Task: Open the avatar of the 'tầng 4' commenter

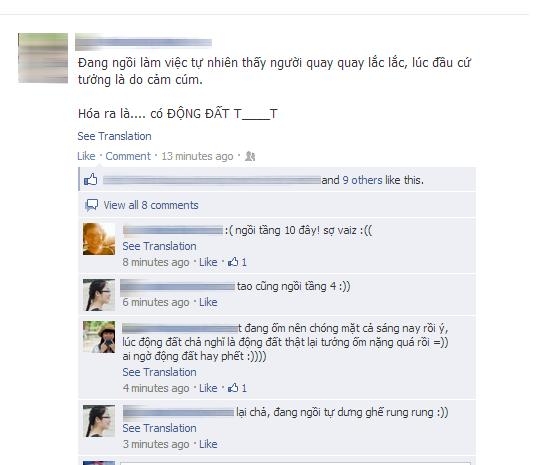Action: tap(99, 295)
